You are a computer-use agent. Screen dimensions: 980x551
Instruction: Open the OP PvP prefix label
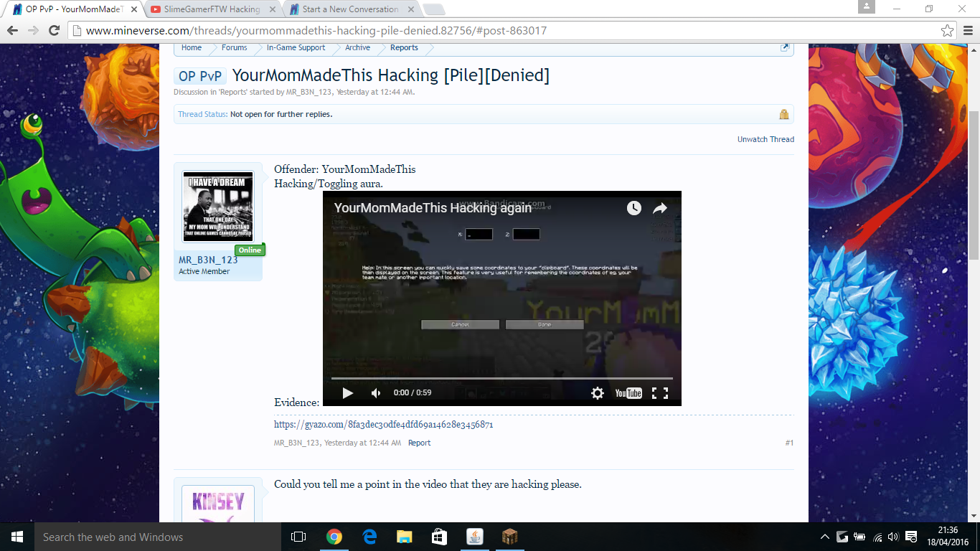(200, 76)
